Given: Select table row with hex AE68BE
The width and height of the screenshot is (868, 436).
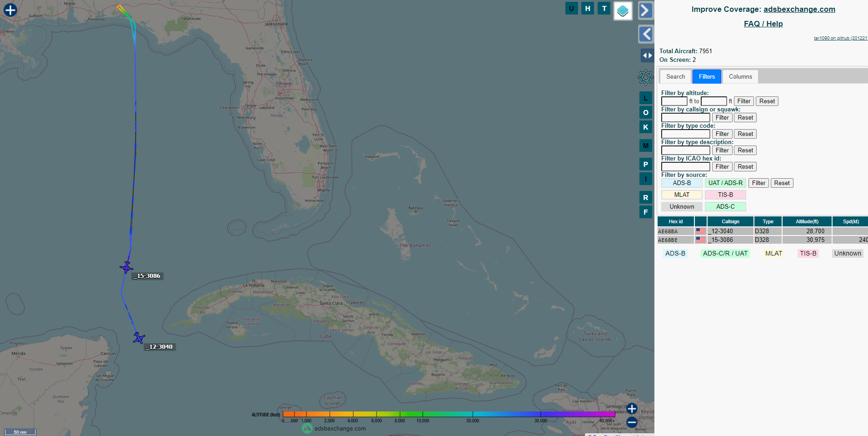Looking at the screenshot, I should [763, 240].
